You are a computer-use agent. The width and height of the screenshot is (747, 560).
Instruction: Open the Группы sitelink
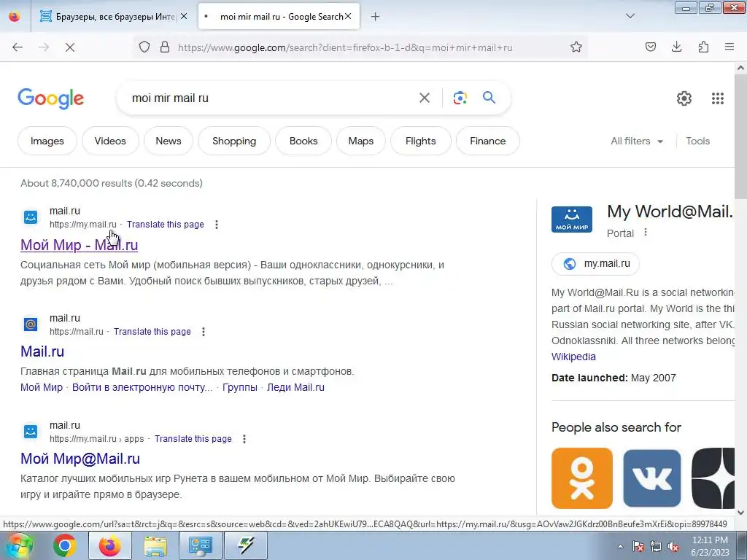[x=239, y=387]
